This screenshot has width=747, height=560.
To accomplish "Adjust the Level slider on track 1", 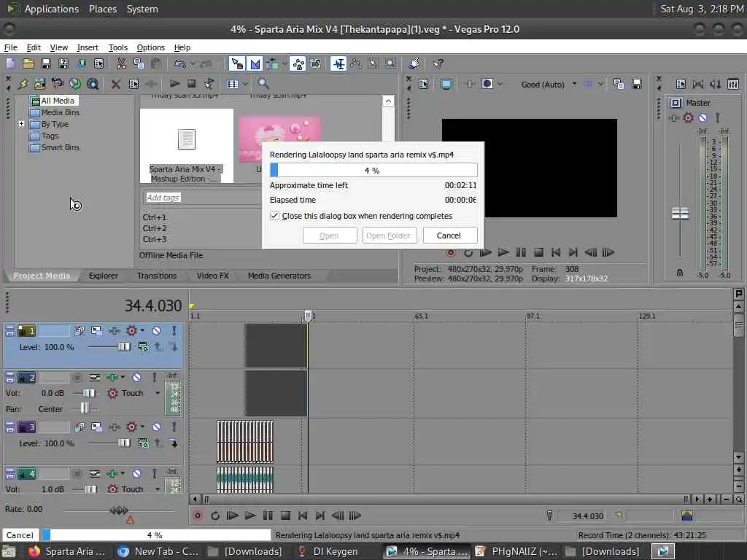I will [124, 347].
